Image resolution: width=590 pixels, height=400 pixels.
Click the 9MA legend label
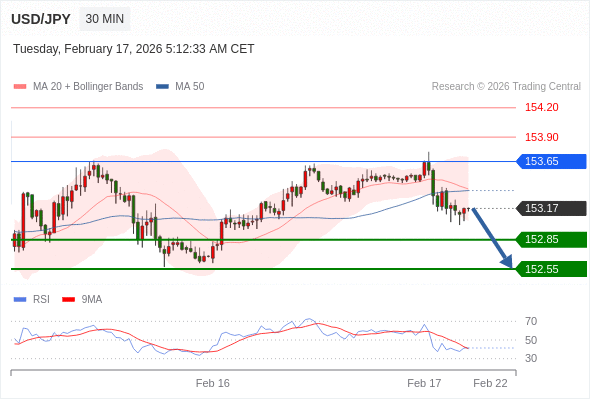click(x=92, y=300)
